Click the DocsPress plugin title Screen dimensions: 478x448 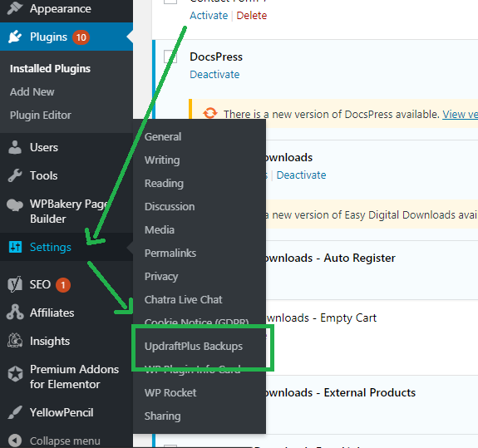point(216,57)
